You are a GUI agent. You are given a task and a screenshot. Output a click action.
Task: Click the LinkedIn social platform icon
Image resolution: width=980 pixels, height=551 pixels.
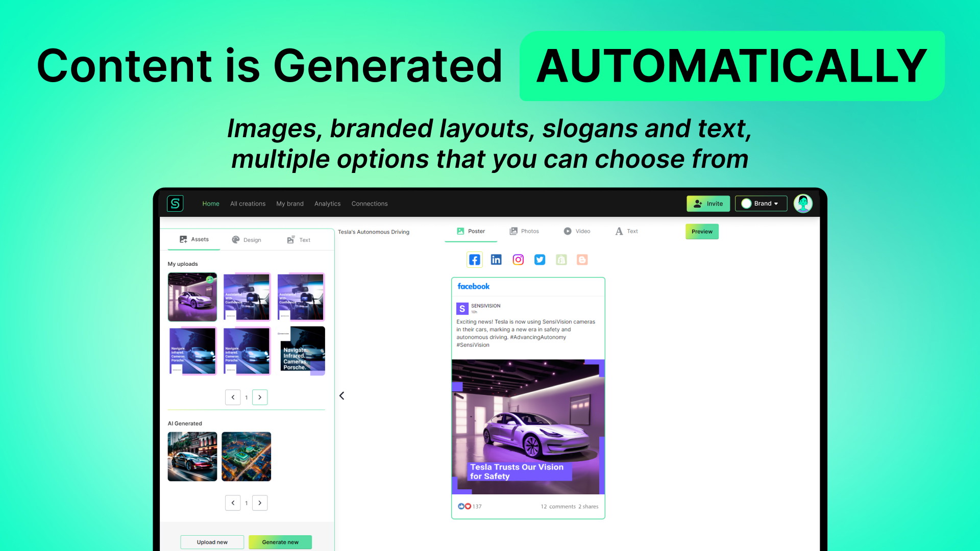(495, 260)
